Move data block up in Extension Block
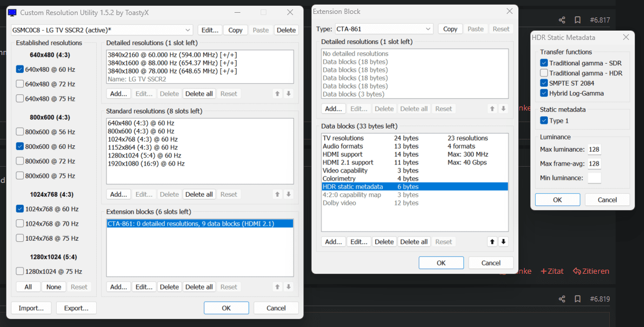Image resolution: width=644 pixels, height=327 pixels. click(492, 242)
